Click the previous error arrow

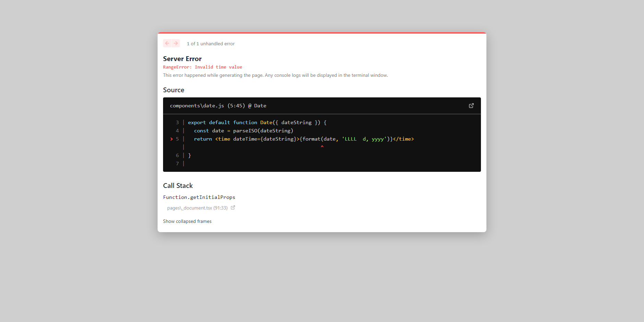[167, 43]
